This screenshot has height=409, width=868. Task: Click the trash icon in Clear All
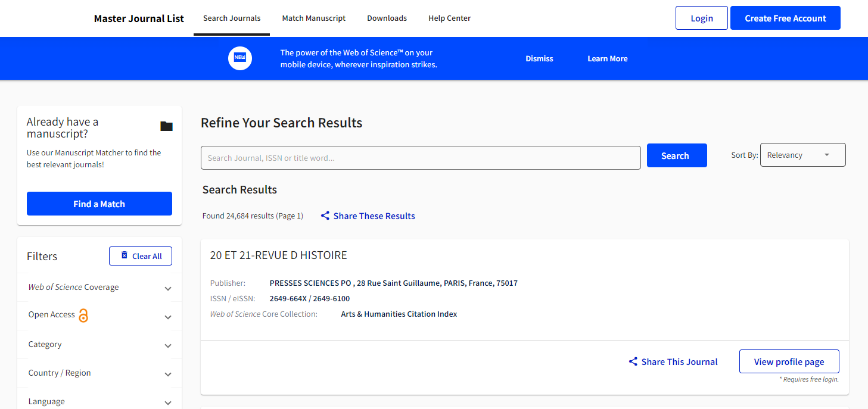(125, 255)
